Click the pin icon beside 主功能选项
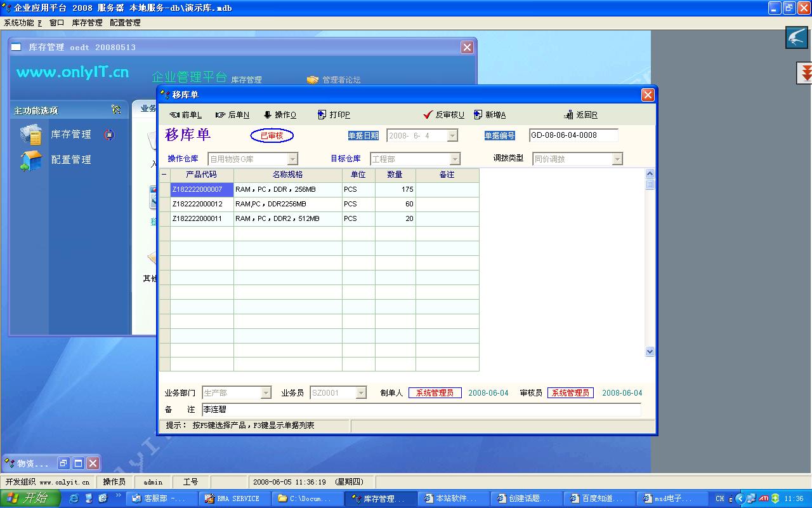812x508 pixels. tap(116, 110)
